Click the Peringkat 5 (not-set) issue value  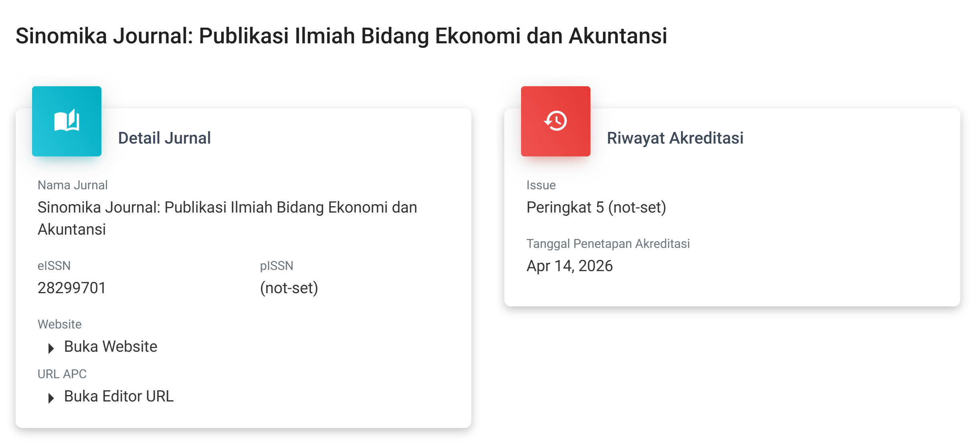click(x=596, y=207)
